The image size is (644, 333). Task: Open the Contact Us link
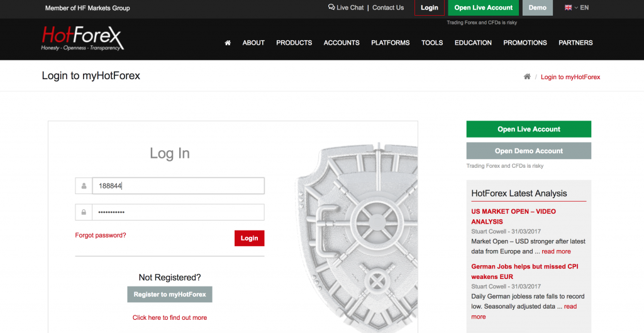(388, 8)
